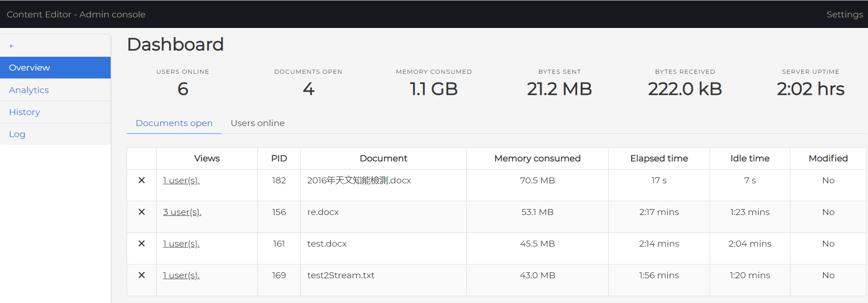
Task: Click the Content Editor - Admin console title
Action: tap(76, 14)
